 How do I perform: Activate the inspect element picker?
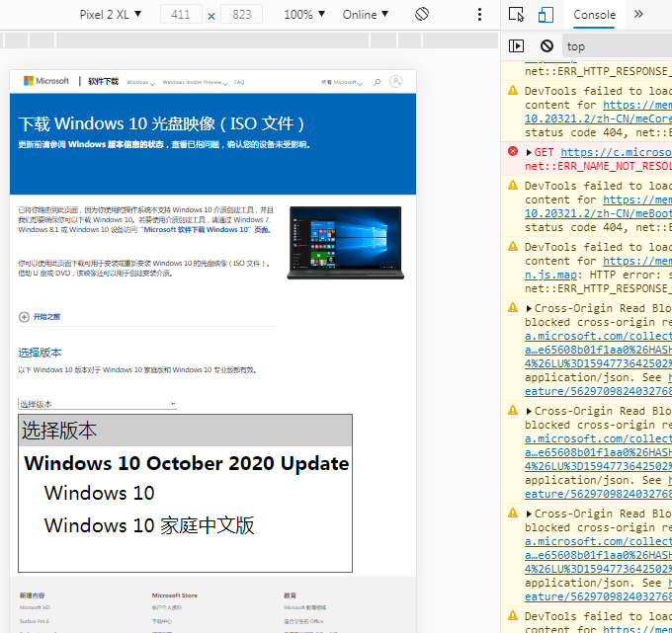tap(516, 15)
